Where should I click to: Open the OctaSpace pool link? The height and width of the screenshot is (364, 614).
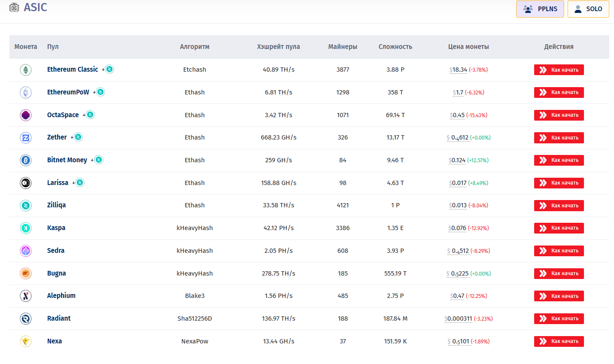click(x=63, y=115)
